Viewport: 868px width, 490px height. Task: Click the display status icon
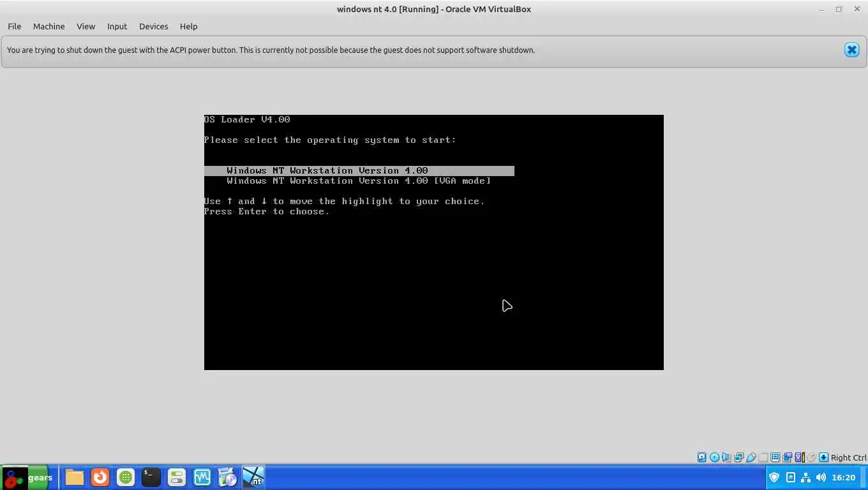pos(775,457)
